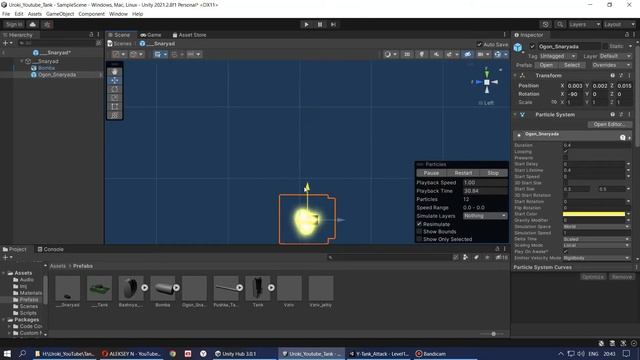
Task: Collapse the ___Snaryad hierarchy node
Action: (x=22, y=61)
